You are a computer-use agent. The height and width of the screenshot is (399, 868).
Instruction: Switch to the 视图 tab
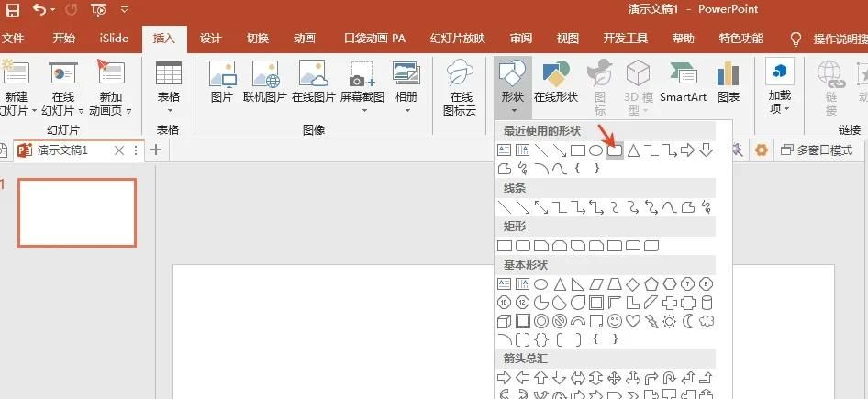tap(567, 39)
